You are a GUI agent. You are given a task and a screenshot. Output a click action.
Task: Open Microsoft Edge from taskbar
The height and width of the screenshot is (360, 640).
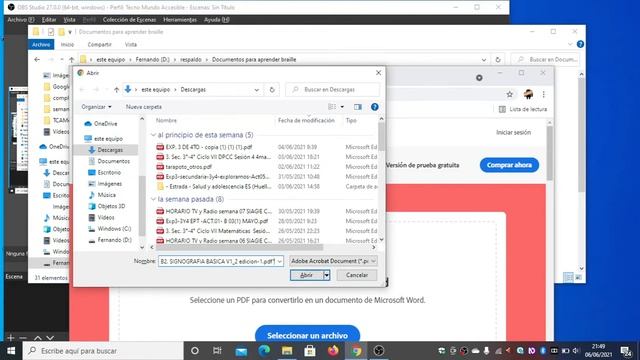coord(264,351)
